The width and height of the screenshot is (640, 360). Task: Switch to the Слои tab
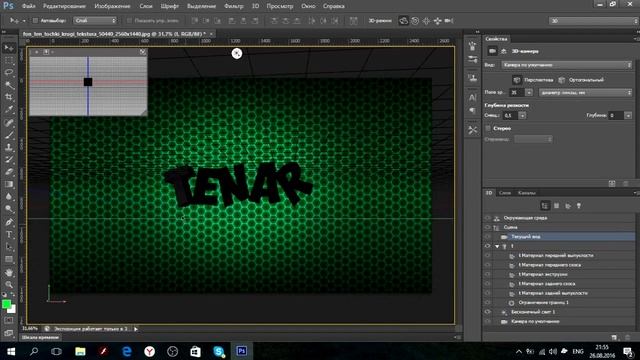(505, 193)
